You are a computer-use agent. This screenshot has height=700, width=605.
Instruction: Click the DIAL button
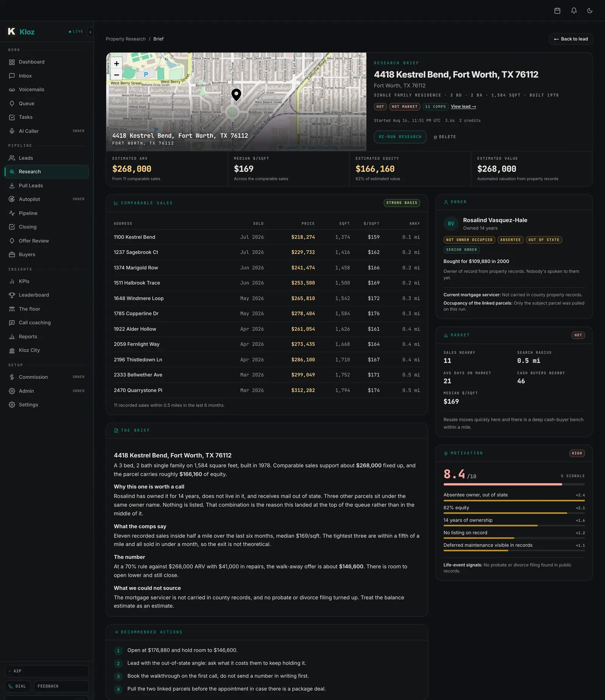(x=18, y=686)
